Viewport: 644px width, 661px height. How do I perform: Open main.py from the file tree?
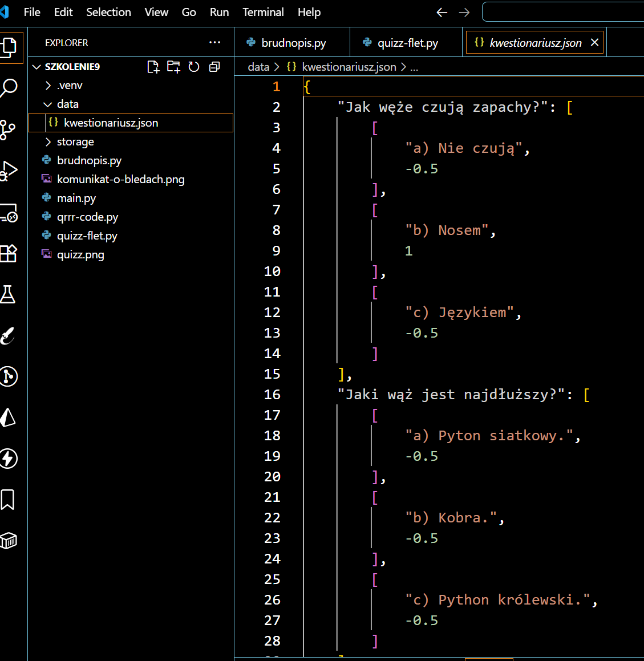point(131,198)
